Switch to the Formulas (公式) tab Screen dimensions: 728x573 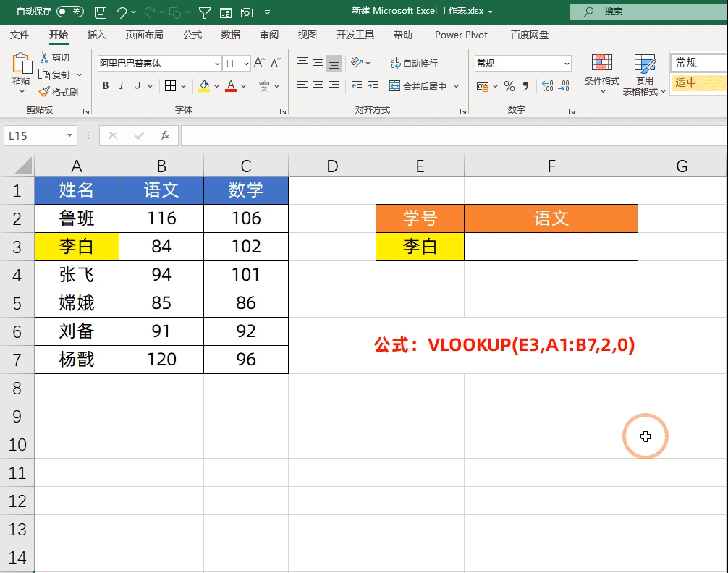coord(192,35)
